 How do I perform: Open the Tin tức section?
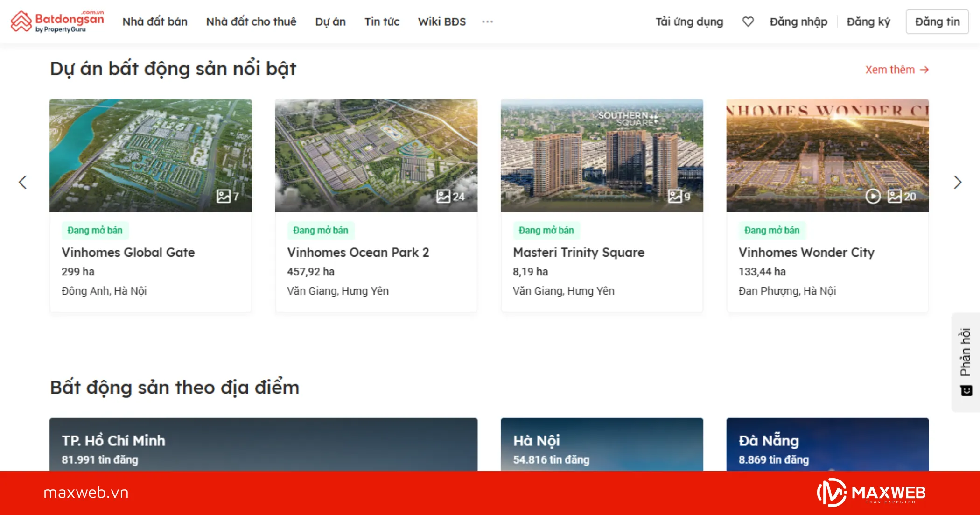coord(382,21)
